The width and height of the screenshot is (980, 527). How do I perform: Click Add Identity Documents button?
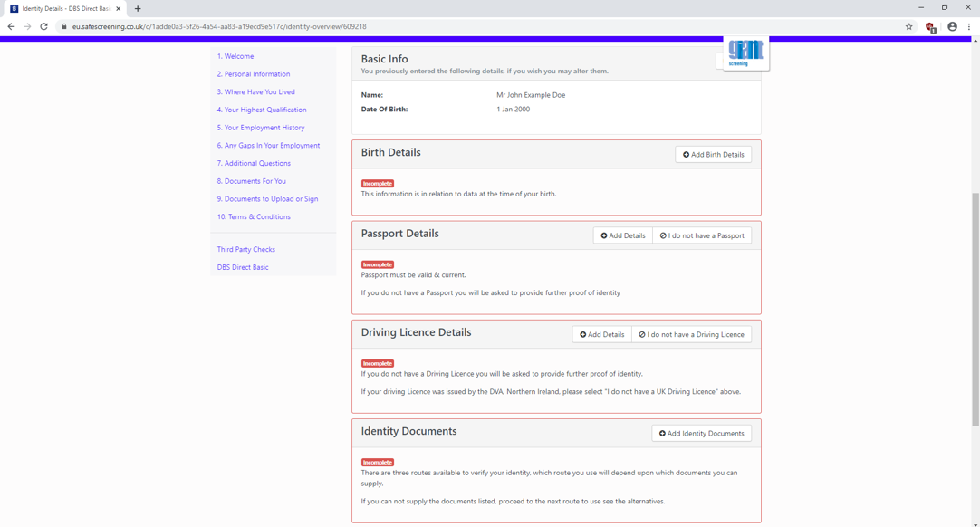pyautogui.click(x=701, y=433)
